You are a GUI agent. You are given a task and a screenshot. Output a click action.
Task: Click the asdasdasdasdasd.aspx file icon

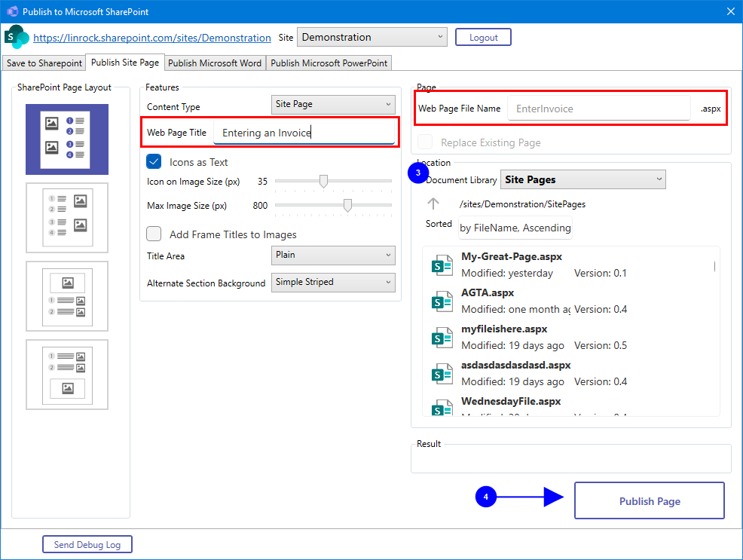[440, 374]
